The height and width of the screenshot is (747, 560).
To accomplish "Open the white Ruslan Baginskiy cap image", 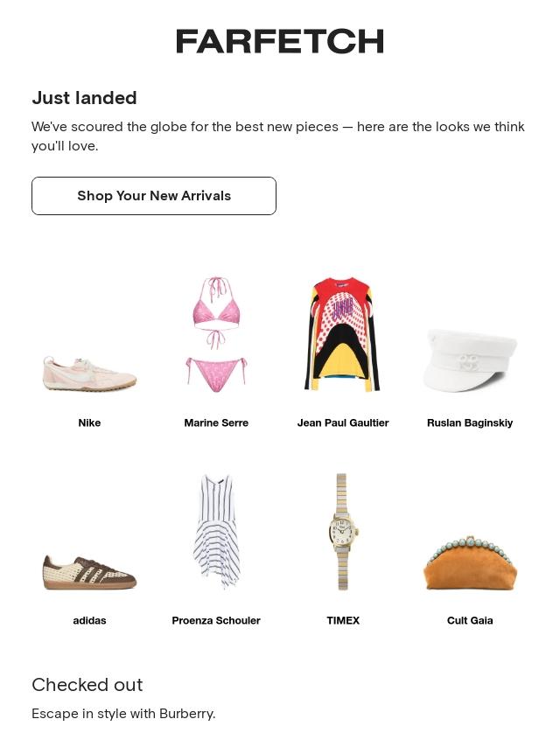I will pyautogui.click(x=470, y=360).
